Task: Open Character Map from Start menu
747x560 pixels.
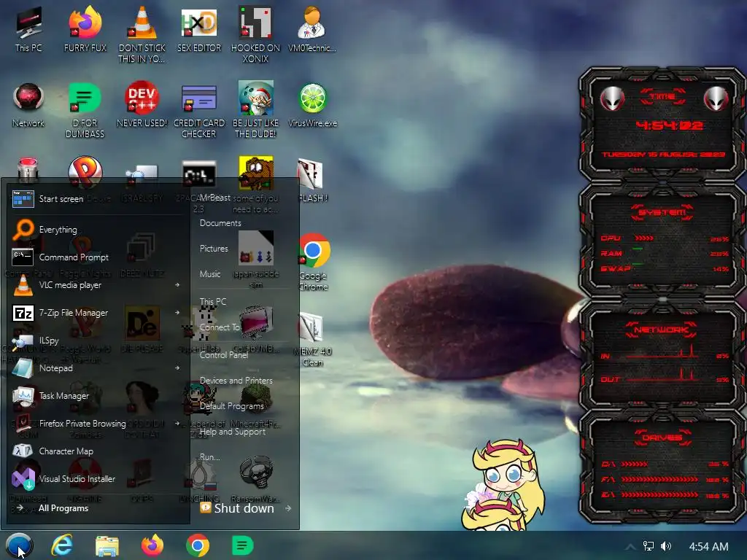Action: [x=96, y=451]
